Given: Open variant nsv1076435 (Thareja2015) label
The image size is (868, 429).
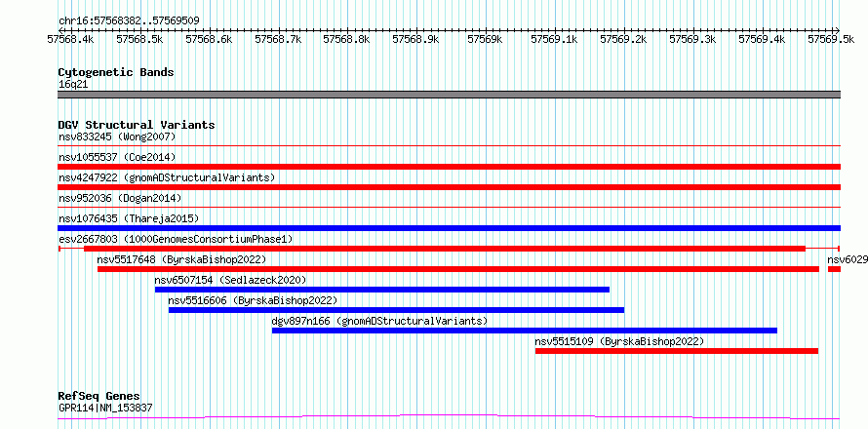Looking at the screenshot, I should coord(129,218).
